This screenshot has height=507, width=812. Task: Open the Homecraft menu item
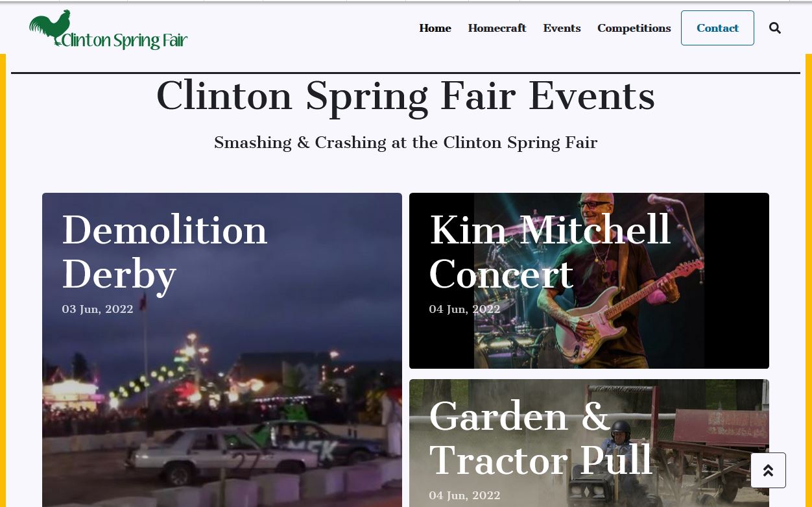click(x=497, y=28)
